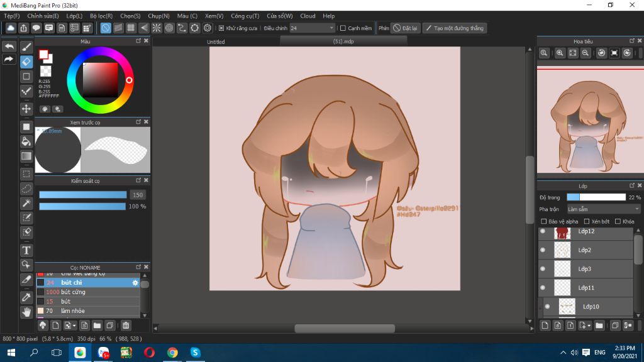Open snap settings gear icon

(x=208, y=28)
